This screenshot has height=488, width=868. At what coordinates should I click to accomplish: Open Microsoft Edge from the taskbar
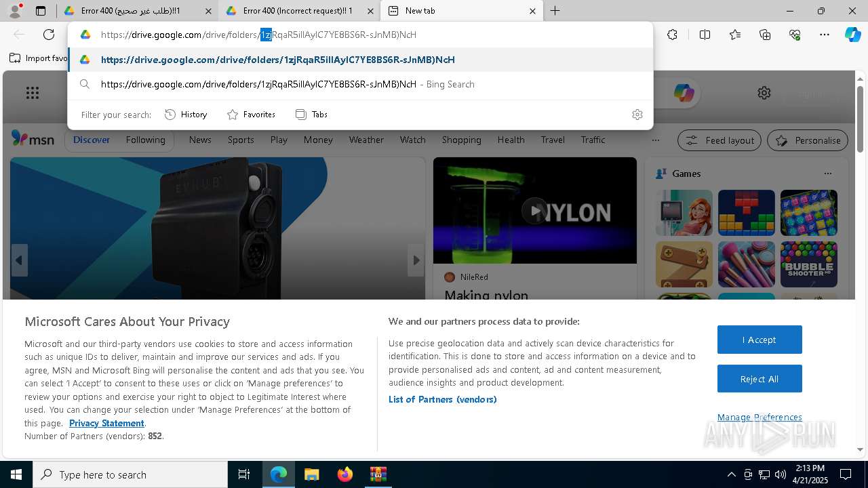pyautogui.click(x=279, y=474)
